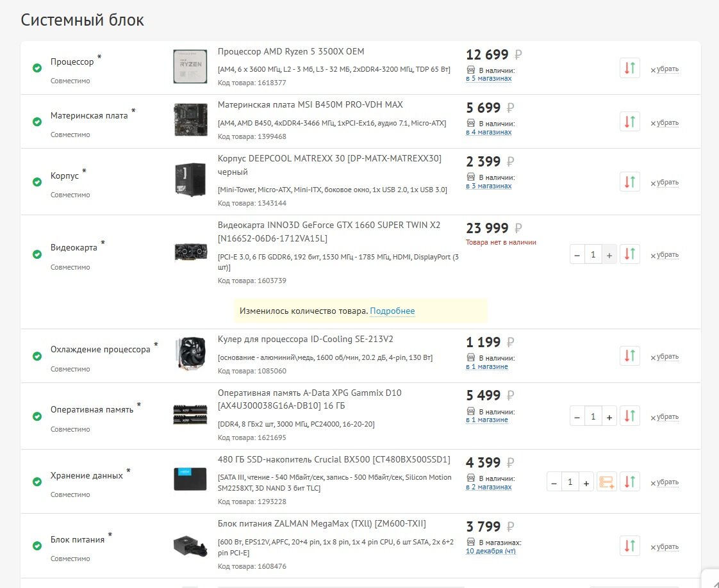This screenshot has height=588, width=719.
Task: Click green compatibility checkmark for Видеокарта
Action: coord(37,254)
